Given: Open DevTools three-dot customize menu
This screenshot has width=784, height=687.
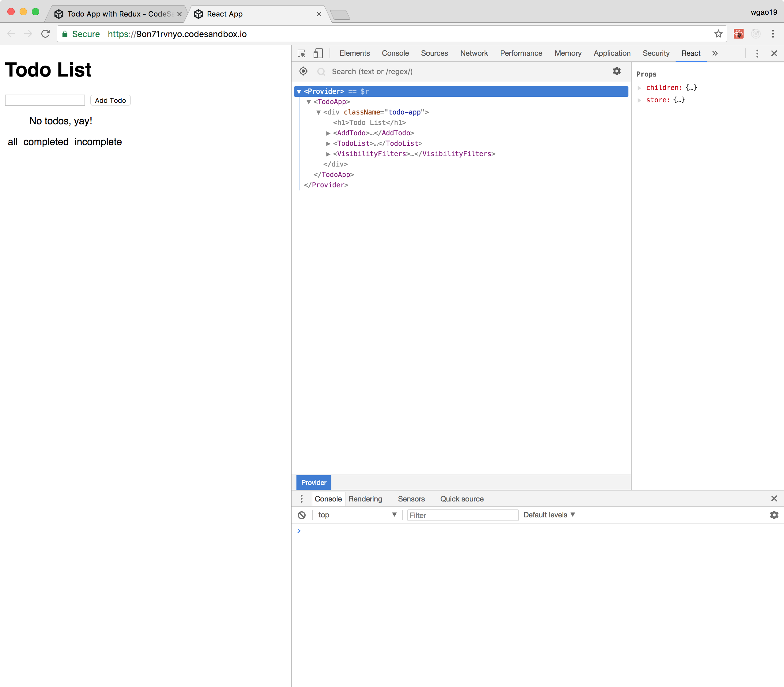Looking at the screenshot, I should 757,53.
